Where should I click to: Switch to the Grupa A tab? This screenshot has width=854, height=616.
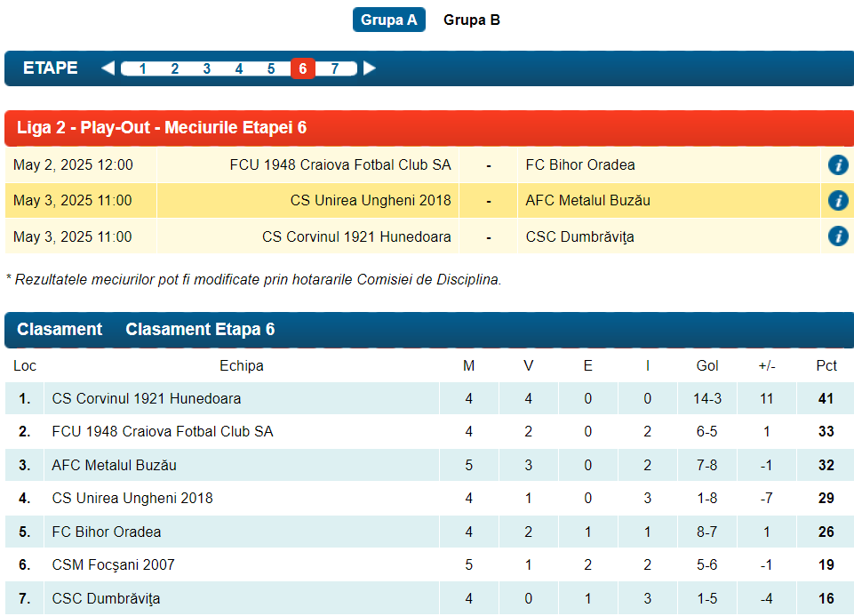388,20
